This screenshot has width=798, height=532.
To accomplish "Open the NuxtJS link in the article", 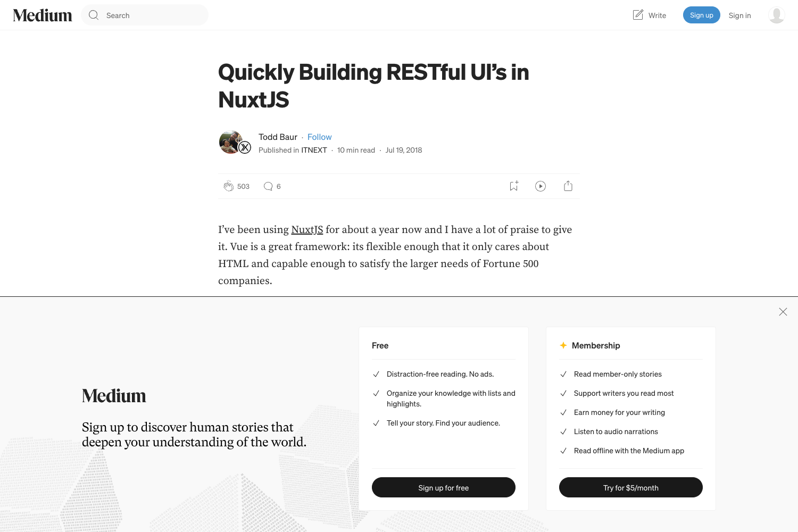I will (x=307, y=229).
